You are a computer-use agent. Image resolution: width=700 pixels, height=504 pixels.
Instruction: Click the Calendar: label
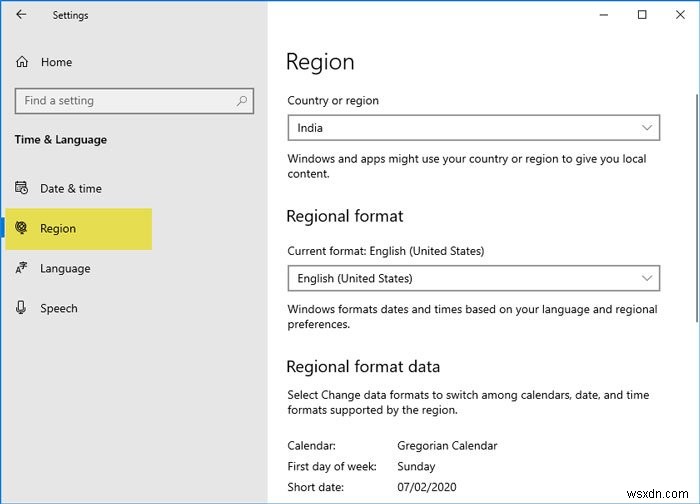tap(312, 446)
